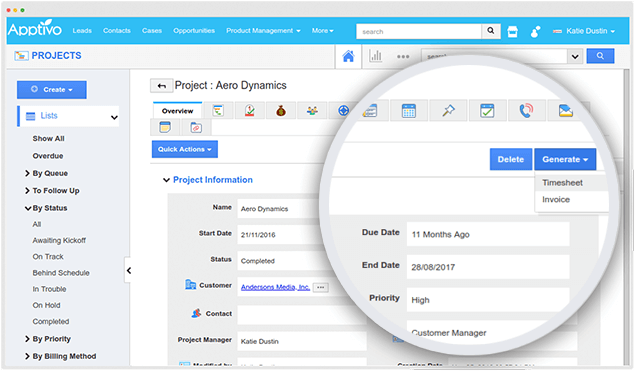Filter by In Trouble status
This screenshot has height=371, width=635.
tap(49, 289)
